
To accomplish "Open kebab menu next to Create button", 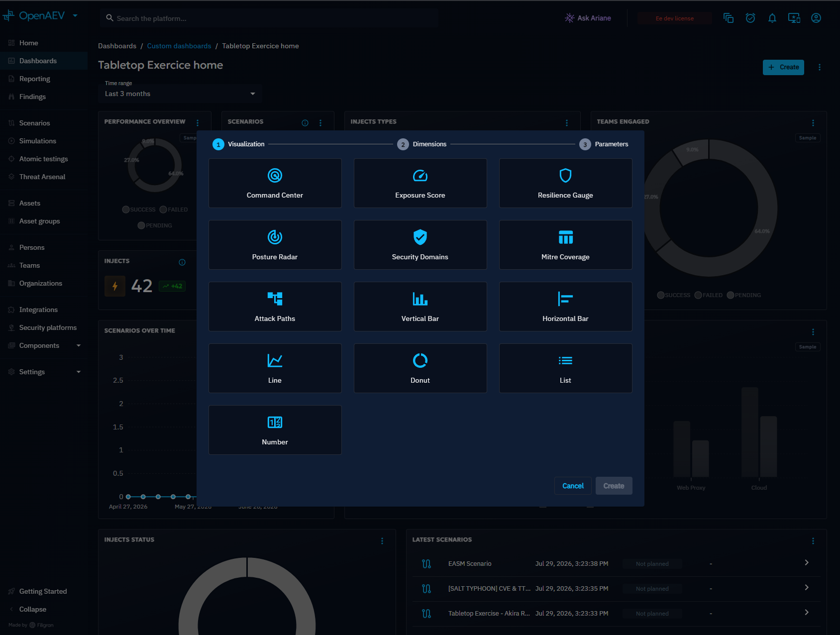I will pyautogui.click(x=820, y=67).
